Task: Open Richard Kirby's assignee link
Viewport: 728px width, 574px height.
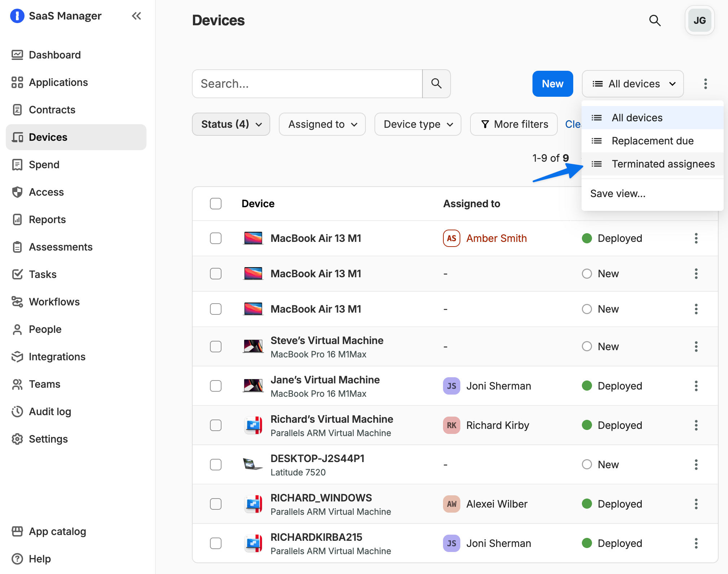Action: pyautogui.click(x=497, y=425)
